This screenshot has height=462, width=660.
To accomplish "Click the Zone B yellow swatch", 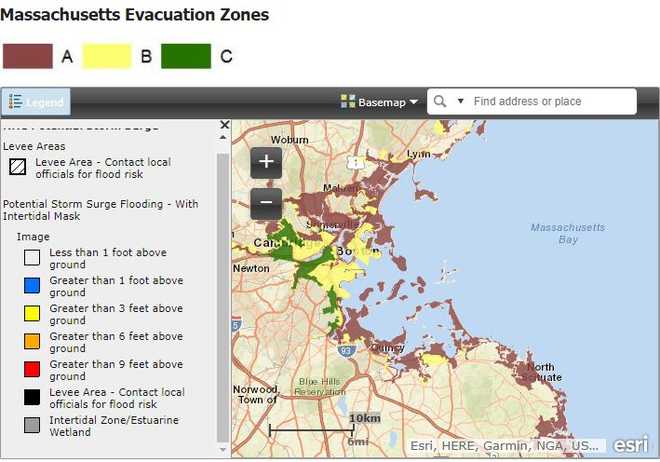I will pyautogui.click(x=106, y=56).
